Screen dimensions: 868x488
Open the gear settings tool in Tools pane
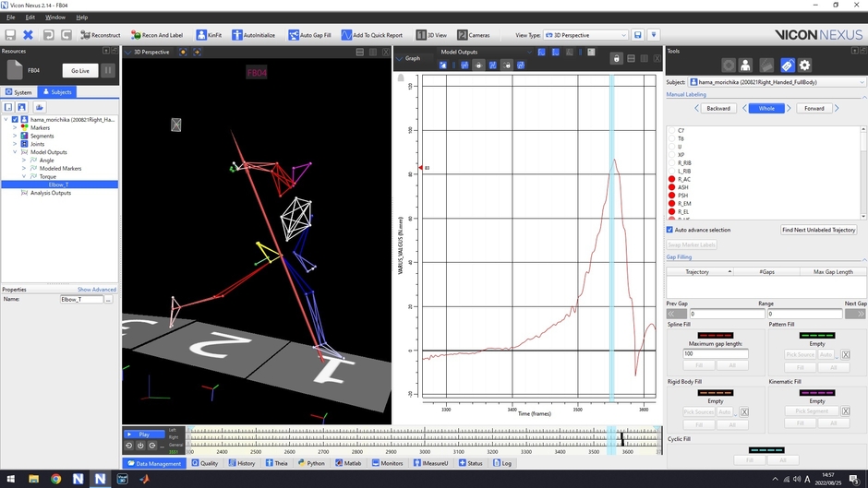click(x=804, y=65)
